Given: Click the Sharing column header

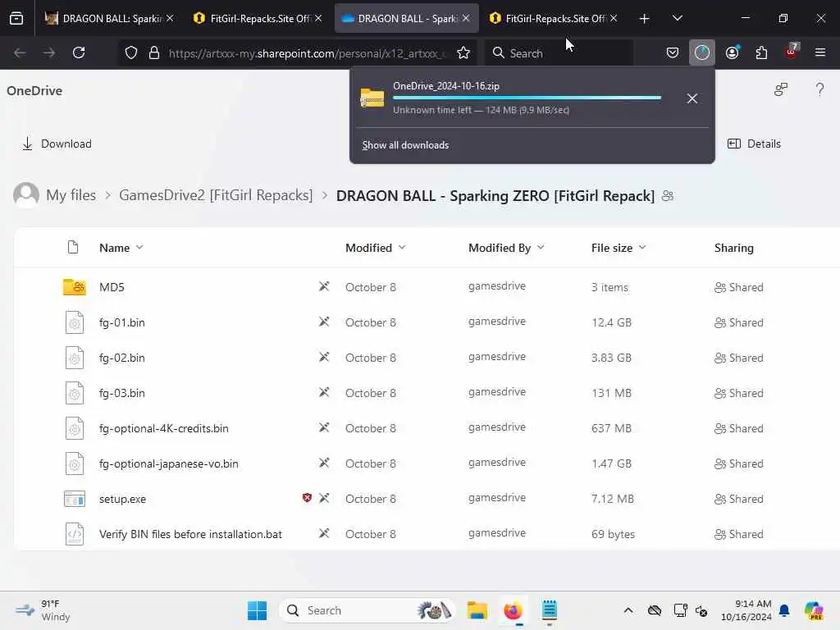Looking at the screenshot, I should coord(734,248).
